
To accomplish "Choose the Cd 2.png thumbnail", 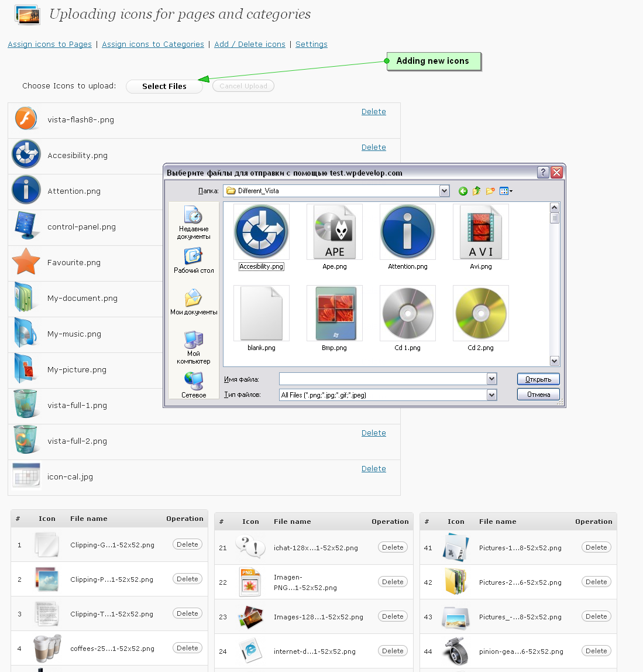I will (x=481, y=314).
